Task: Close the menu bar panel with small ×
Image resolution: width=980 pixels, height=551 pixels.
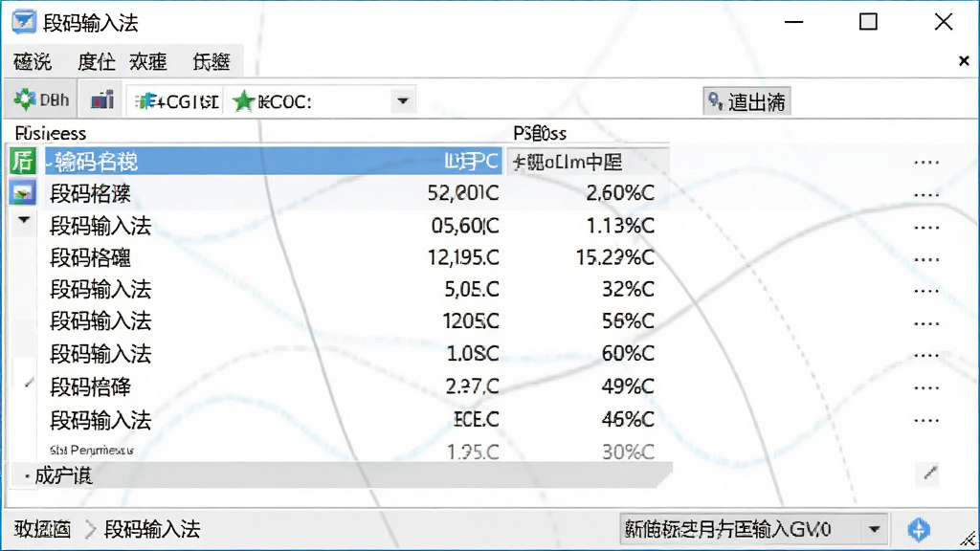Action: pyautogui.click(x=964, y=60)
